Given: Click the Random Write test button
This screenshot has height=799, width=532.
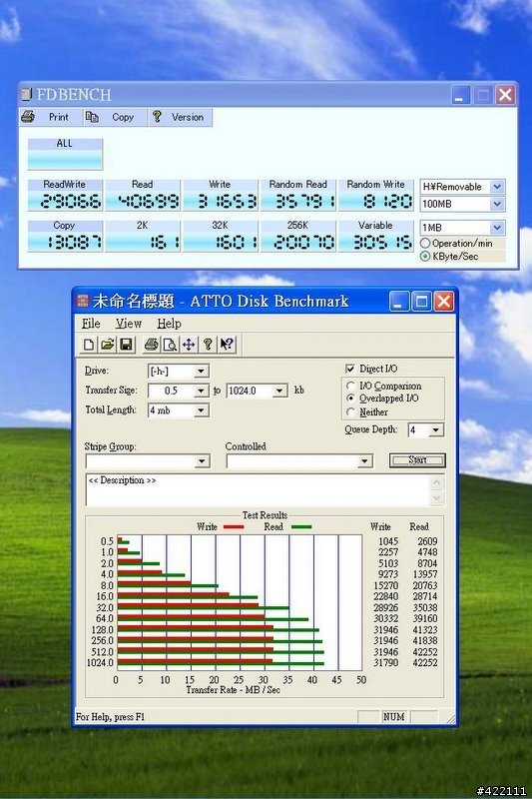Looking at the screenshot, I should 375,195.
